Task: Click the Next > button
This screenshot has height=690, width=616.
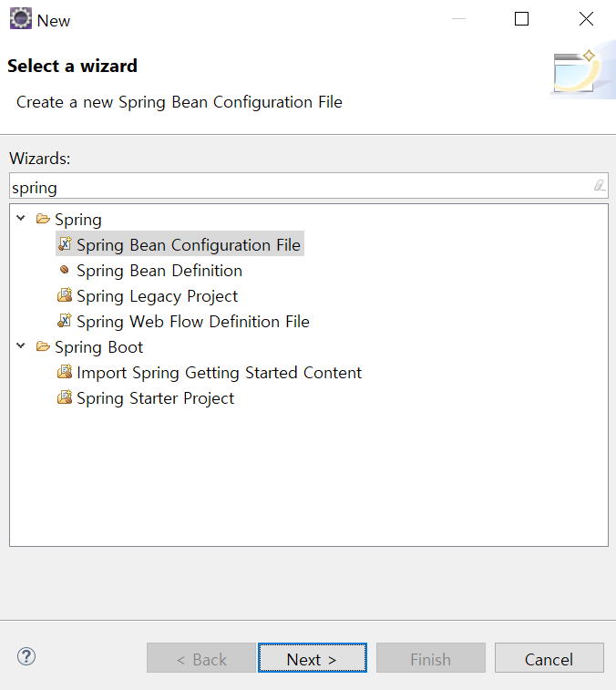Action: [x=313, y=658]
